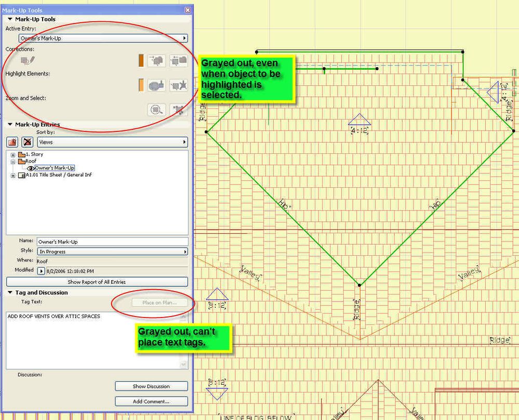Click the Place on Plan button
This screenshot has height=420, width=519.
(159, 303)
